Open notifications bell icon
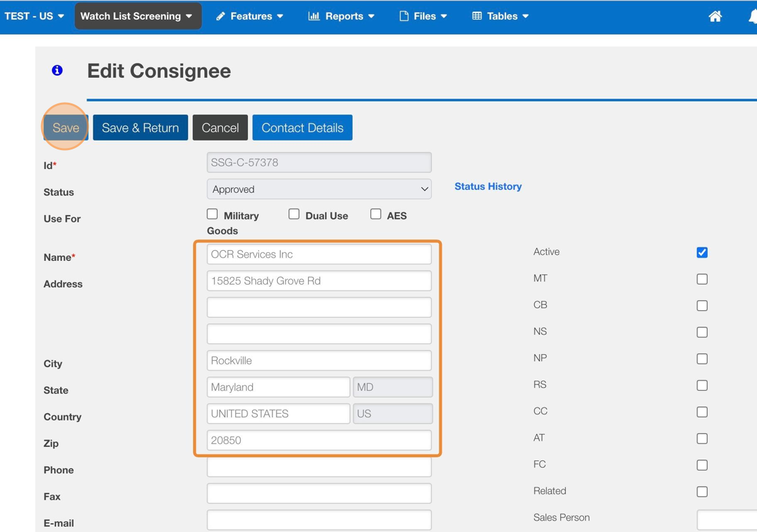The image size is (757, 532). coord(753,16)
